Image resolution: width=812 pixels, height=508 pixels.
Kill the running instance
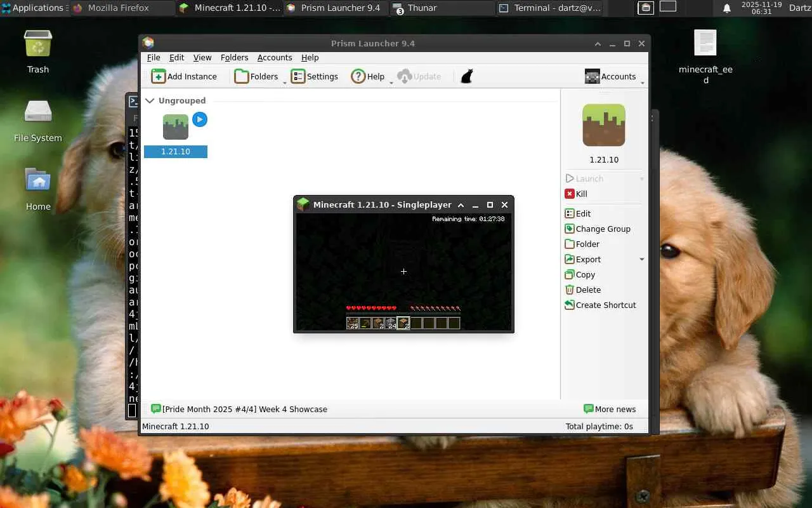click(x=576, y=194)
